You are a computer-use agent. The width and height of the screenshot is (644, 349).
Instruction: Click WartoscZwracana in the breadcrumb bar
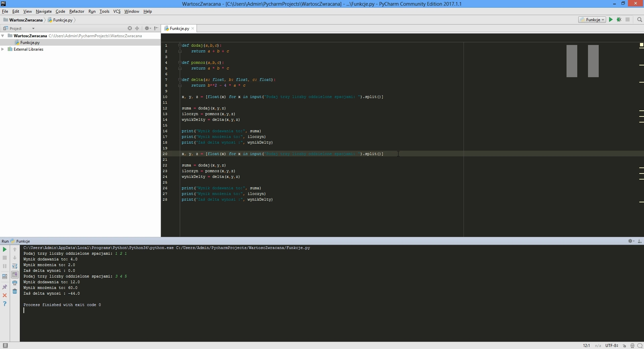coord(25,20)
